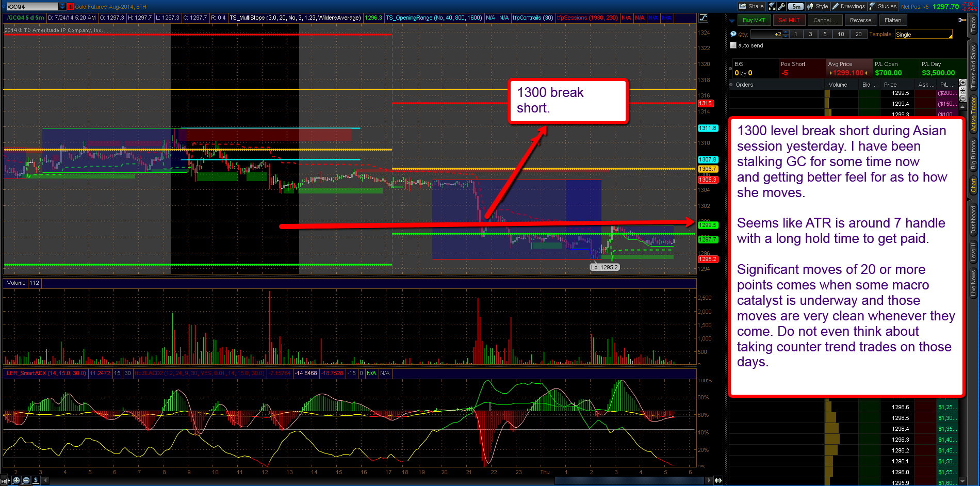Viewport: 980px width, 486px height.
Task: Open the 5m timeframe selector
Action: 796,6
